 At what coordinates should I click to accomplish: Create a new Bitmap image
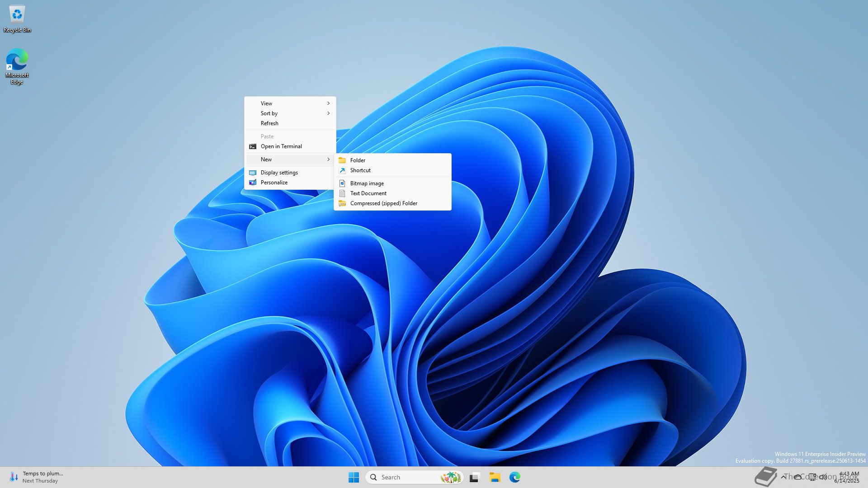[x=367, y=183]
